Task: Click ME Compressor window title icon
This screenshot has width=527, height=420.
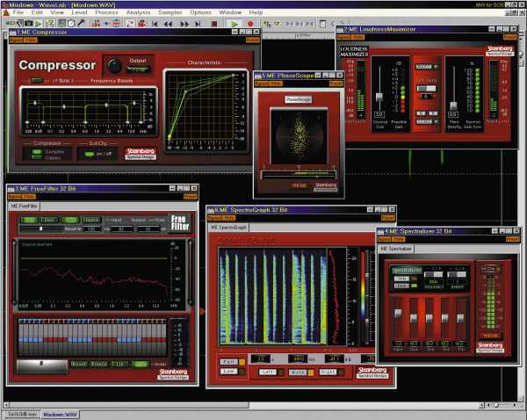Action: click(x=12, y=33)
